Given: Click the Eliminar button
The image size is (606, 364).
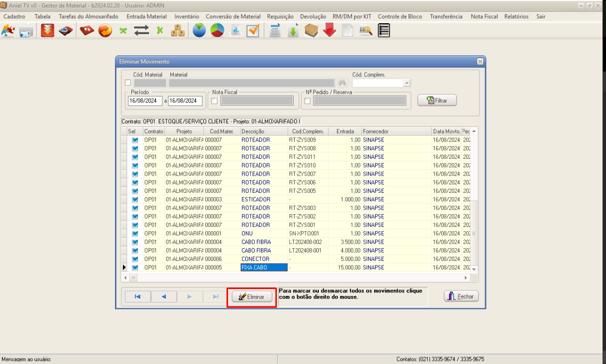Looking at the screenshot, I should (252, 297).
